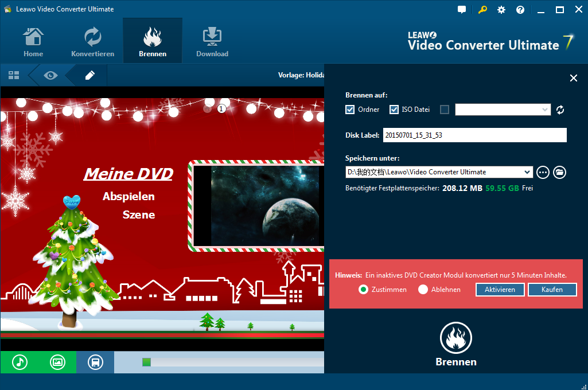The width and height of the screenshot is (588, 390).
Task: Add background music via note icon
Action: [20, 362]
